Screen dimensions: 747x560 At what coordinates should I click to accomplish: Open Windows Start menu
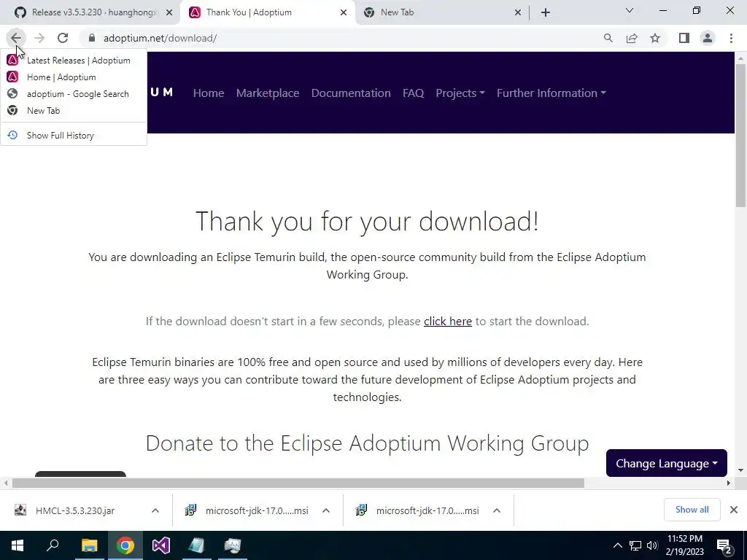click(18, 545)
